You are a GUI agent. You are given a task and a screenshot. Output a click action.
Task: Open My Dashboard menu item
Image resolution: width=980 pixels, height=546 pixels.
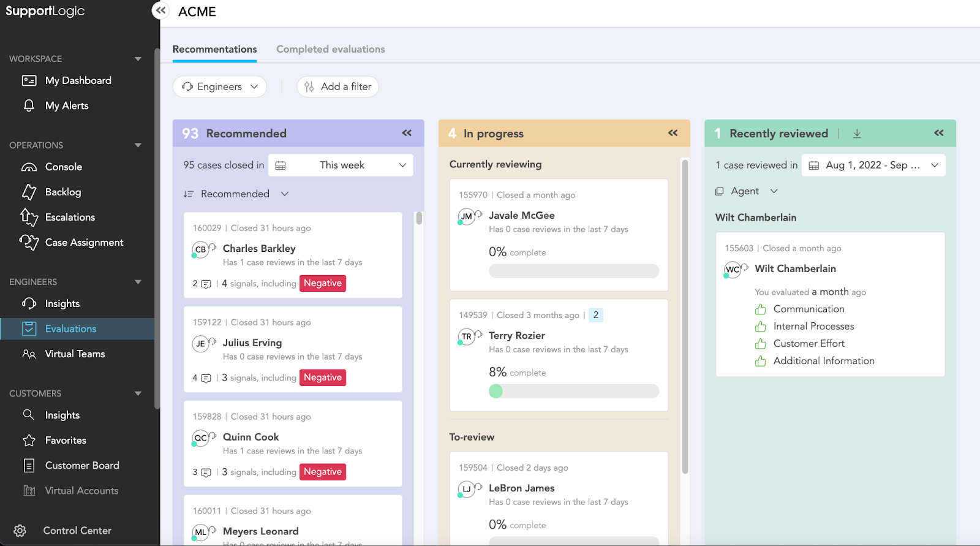[x=77, y=80]
